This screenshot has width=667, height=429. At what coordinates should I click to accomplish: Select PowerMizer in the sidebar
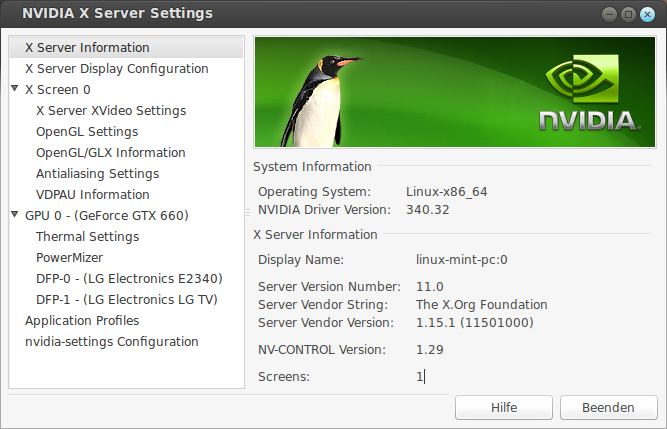[x=69, y=257]
